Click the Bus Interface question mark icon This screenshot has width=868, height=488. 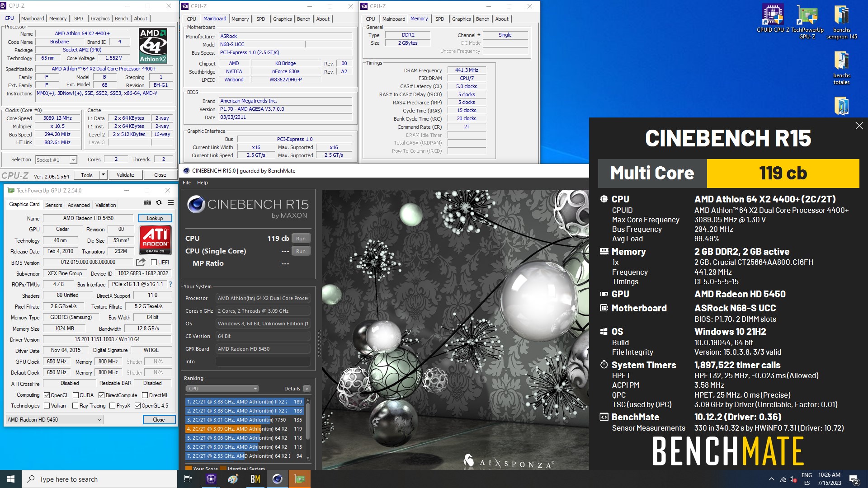(170, 284)
